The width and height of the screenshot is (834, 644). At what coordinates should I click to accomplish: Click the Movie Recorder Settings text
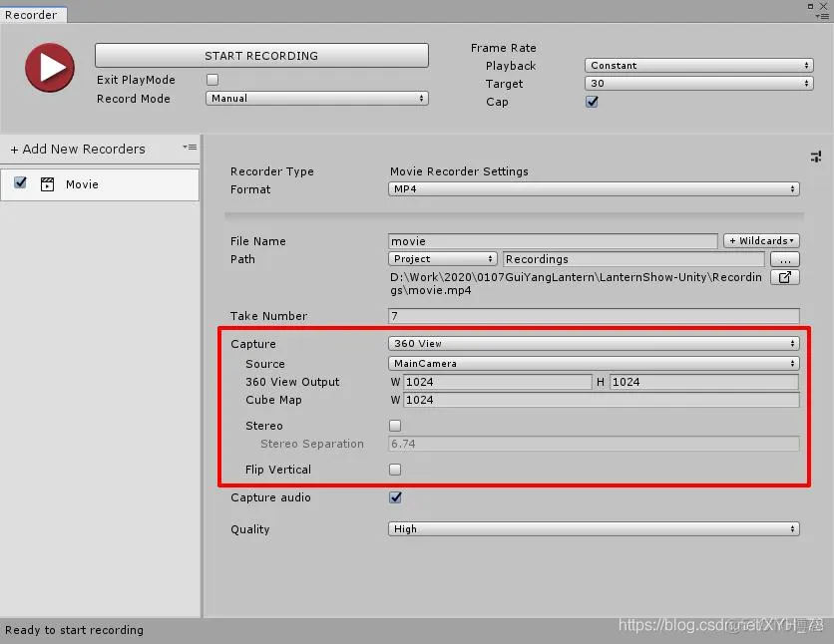pyautogui.click(x=459, y=171)
